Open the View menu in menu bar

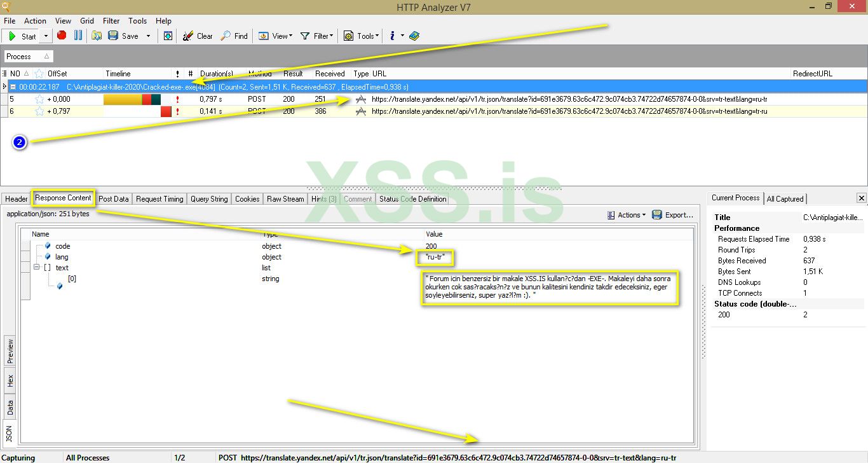[64, 21]
